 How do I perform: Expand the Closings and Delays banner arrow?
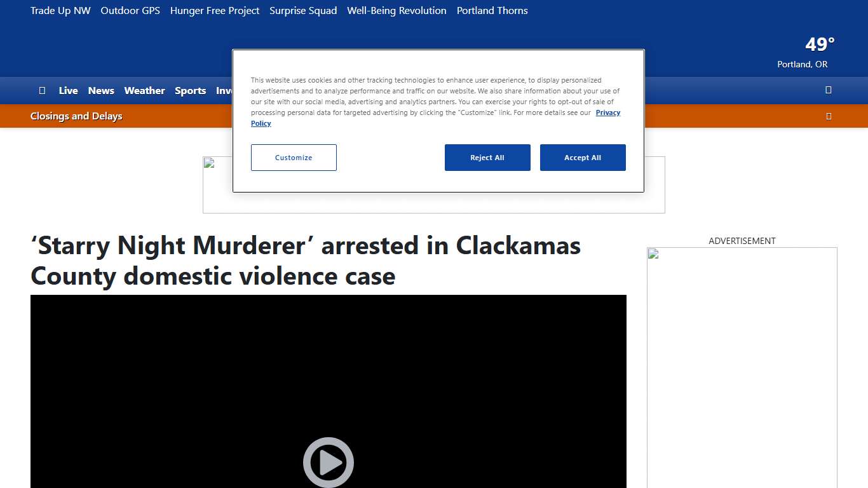pyautogui.click(x=828, y=116)
